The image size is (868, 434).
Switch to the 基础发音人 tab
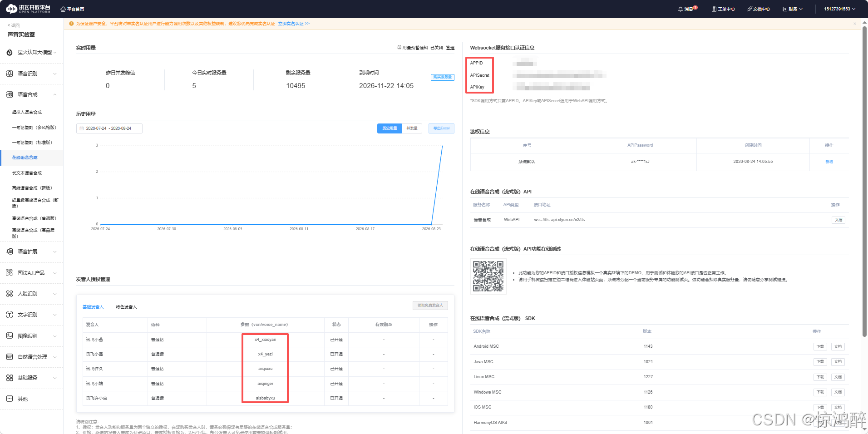point(93,307)
